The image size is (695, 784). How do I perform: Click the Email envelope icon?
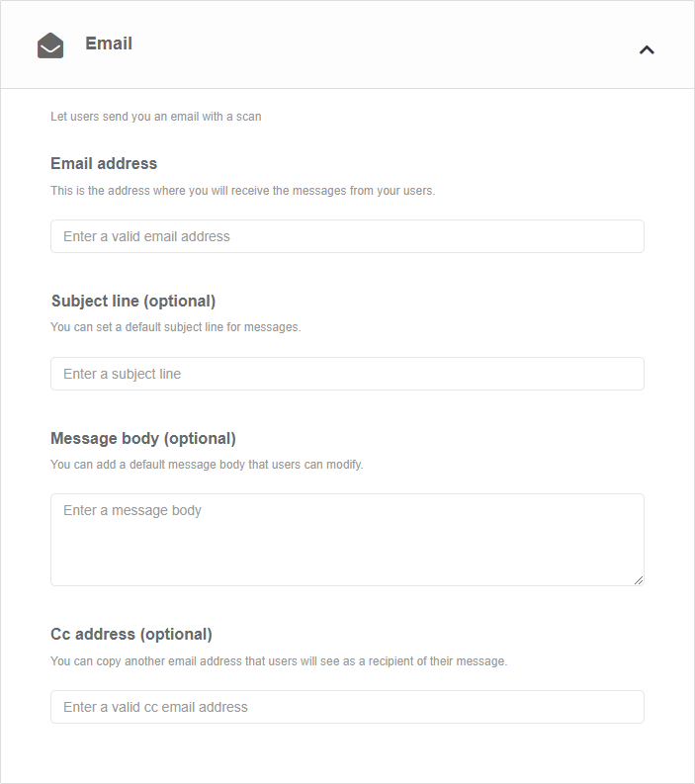tap(50, 45)
